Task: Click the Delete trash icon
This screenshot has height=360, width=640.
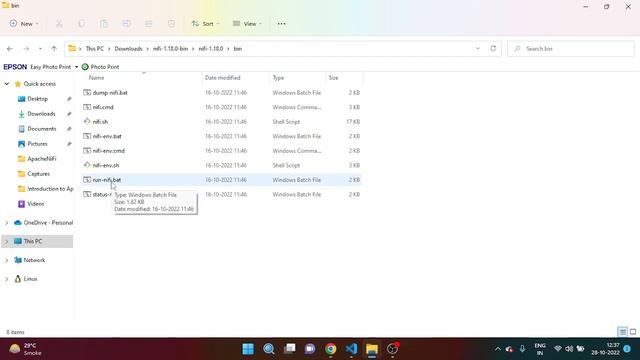Action: pos(171,24)
